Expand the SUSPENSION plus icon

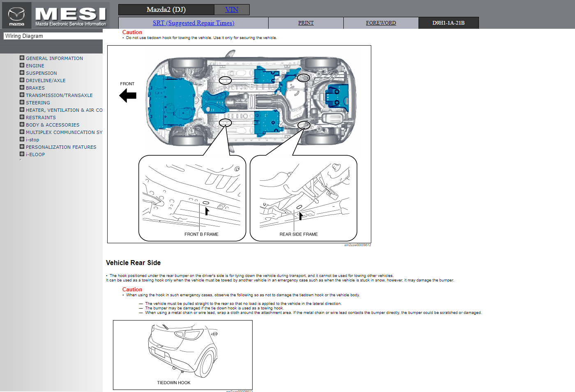(22, 73)
